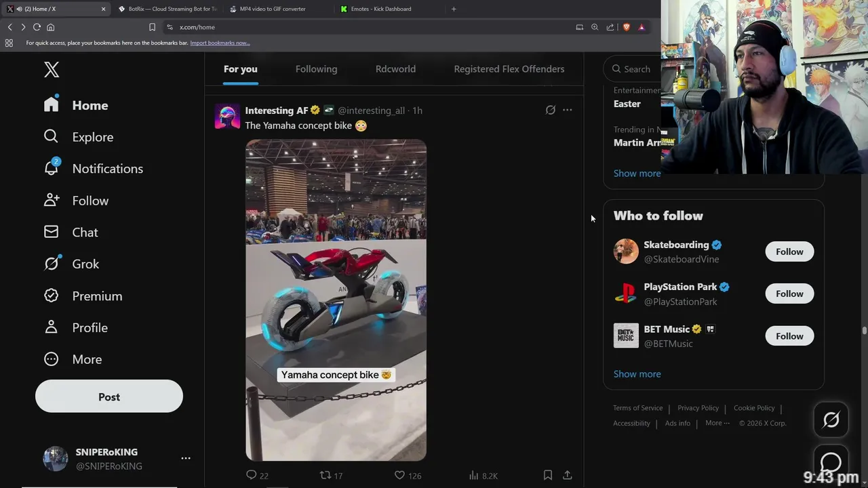This screenshot has height=488, width=868.
Task: Open Profile from the sidebar
Action: point(75,327)
